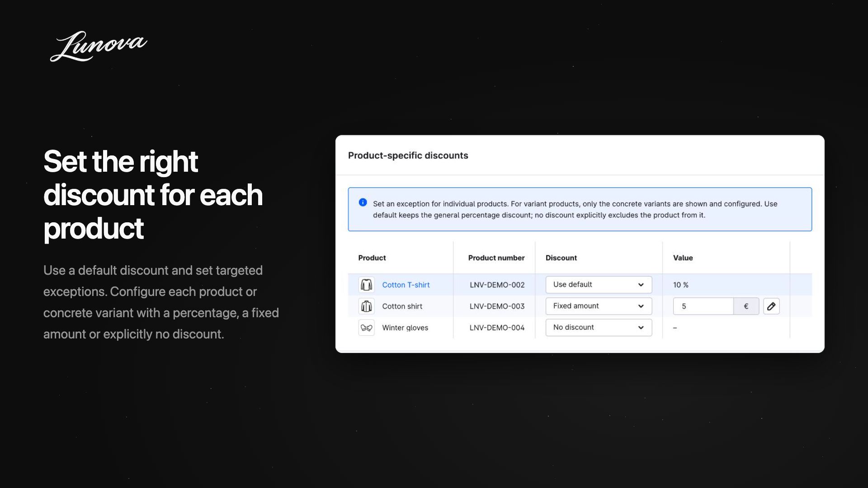Viewport: 868px width, 488px height.
Task: Open the Fixed amount discount dropdown
Action: coord(599,306)
